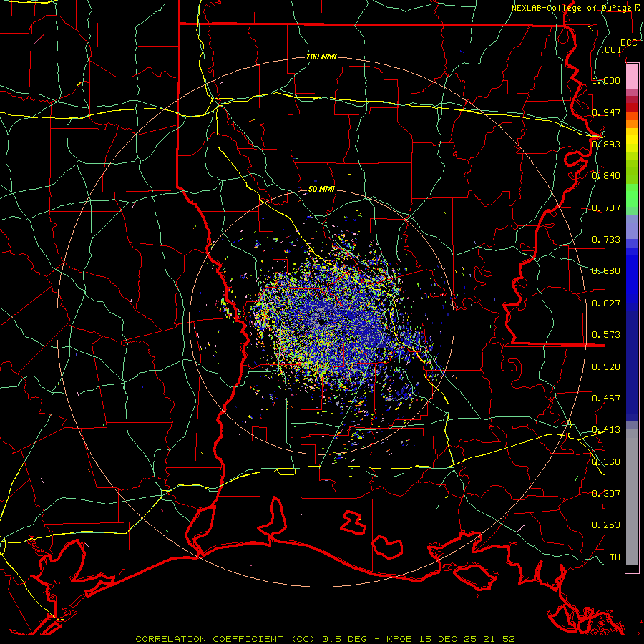Click the 15 DEC 25 date text

(x=448, y=639)
